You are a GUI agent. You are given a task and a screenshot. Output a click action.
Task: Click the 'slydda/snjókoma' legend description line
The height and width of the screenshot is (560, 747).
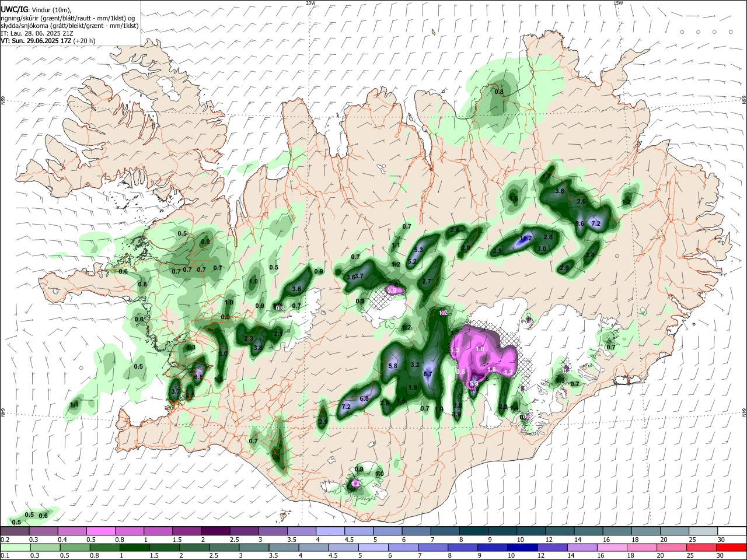tap(69, 26)
